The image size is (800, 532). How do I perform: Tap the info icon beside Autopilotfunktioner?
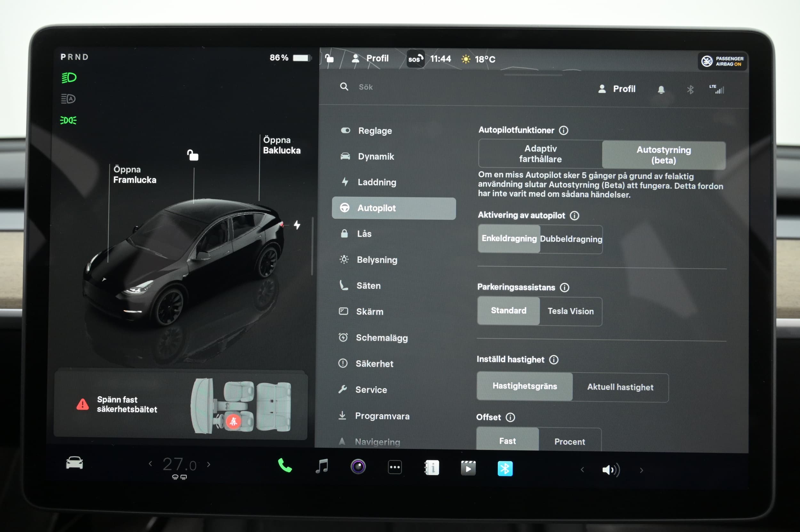(x=564, y=130)
